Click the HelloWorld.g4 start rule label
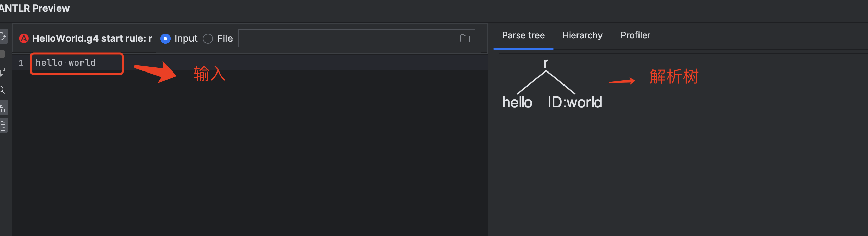Image resolution: width=868 pixels, height=236 pixels. click(92, 38)
